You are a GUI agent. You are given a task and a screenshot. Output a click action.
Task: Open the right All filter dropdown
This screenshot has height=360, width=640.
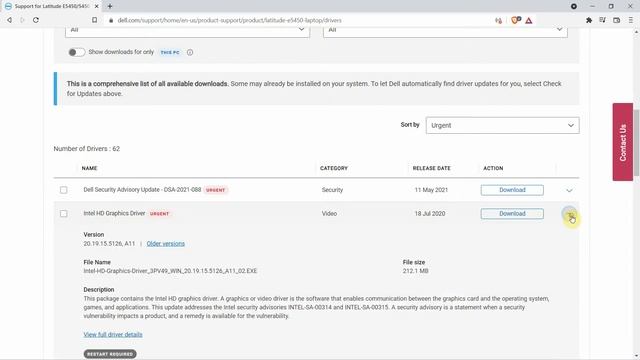pos(445,31)
